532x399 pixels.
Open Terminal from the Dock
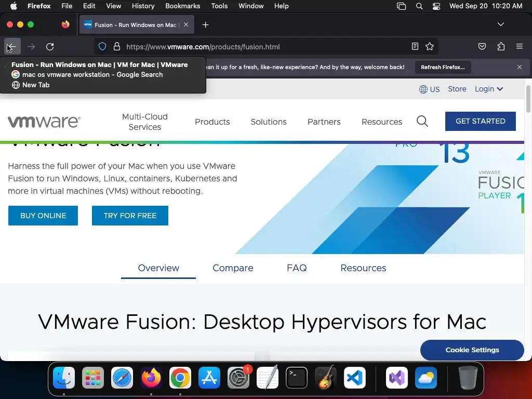297,378
